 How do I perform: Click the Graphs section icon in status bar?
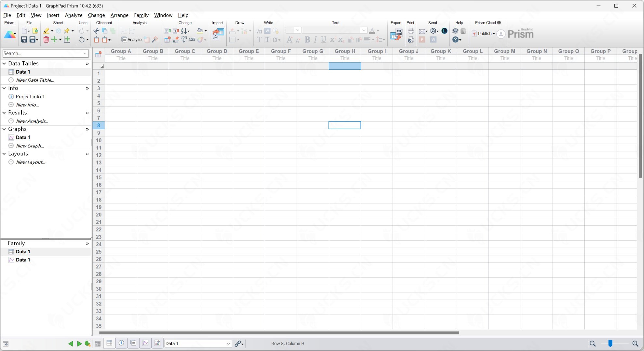[145, 343]
